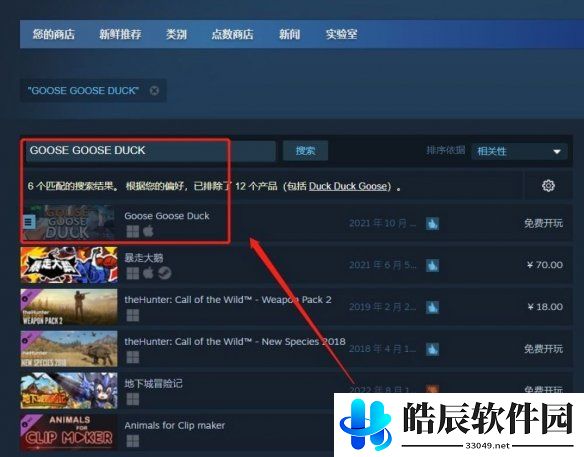
Task: Select Animals for Clip maker title
Action: (x=175, y=425)
